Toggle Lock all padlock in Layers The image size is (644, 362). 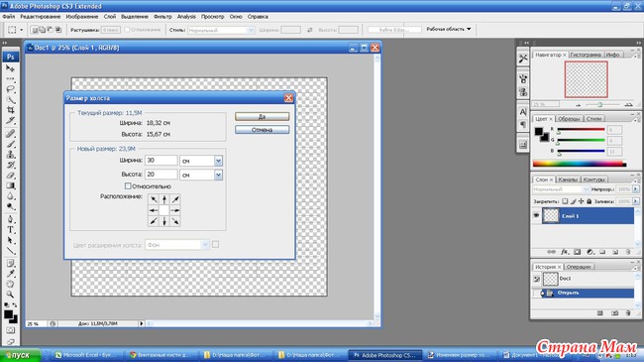589,201
